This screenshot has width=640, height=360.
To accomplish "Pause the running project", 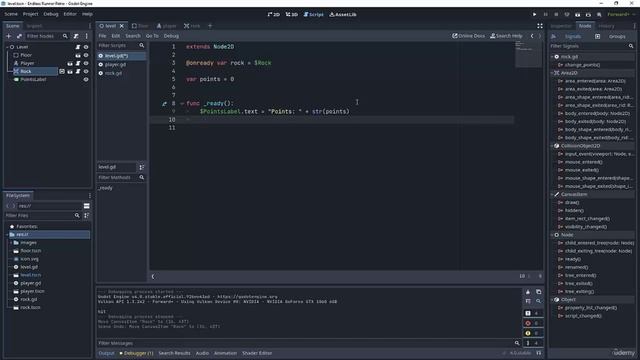I will [545, 14].
